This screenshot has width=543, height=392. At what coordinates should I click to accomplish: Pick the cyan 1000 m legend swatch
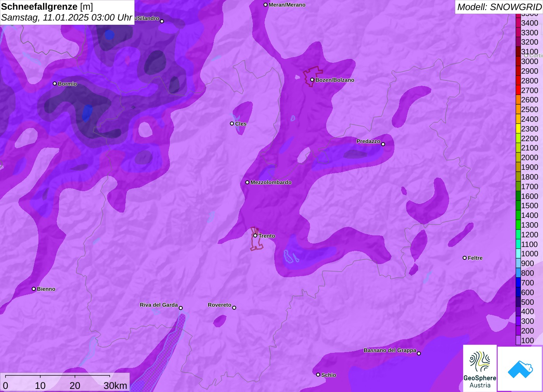click(x=518, y=254)
